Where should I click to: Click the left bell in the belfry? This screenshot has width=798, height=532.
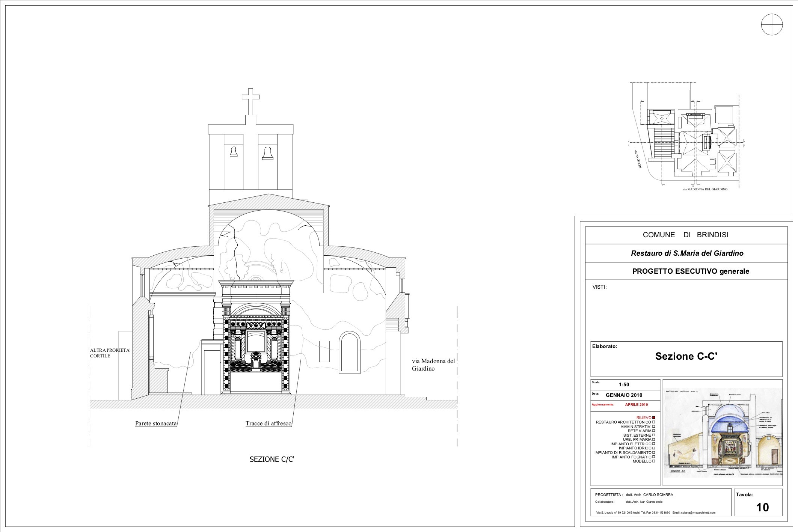233,152
